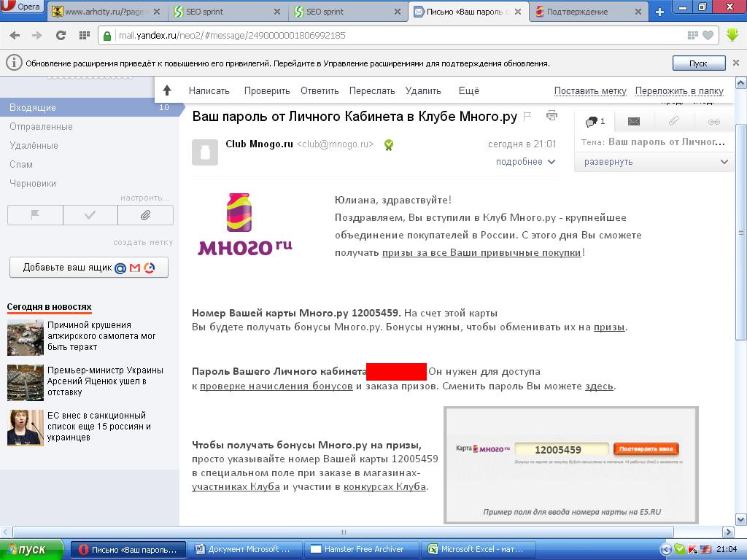The width and height of the screenshot is (747, 560).
Task: Open news about Яценюк resignation
Action: [105, 381]
